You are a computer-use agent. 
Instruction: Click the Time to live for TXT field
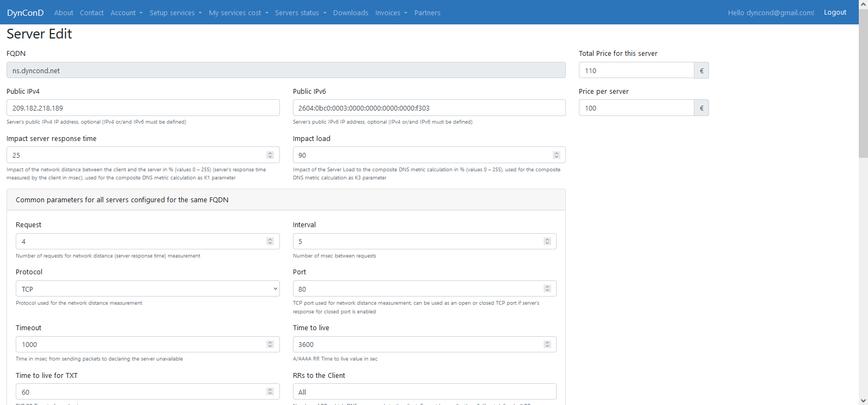click(148, 391)
